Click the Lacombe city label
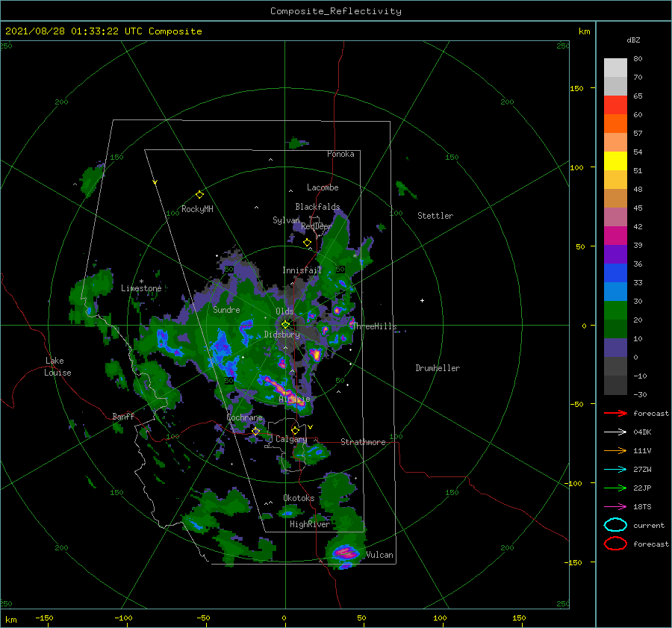672x628 pixels. click(x=323, y=187)
